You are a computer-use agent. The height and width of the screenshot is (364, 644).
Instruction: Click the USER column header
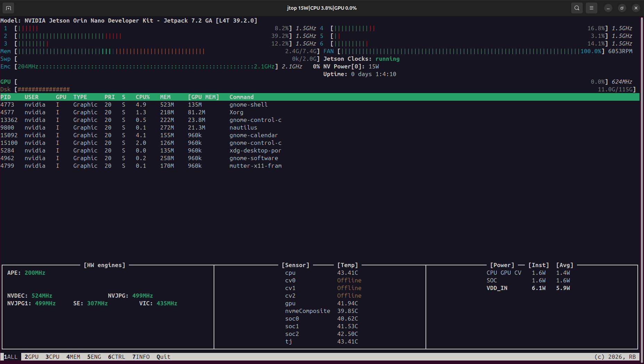[x=32, y=97]
